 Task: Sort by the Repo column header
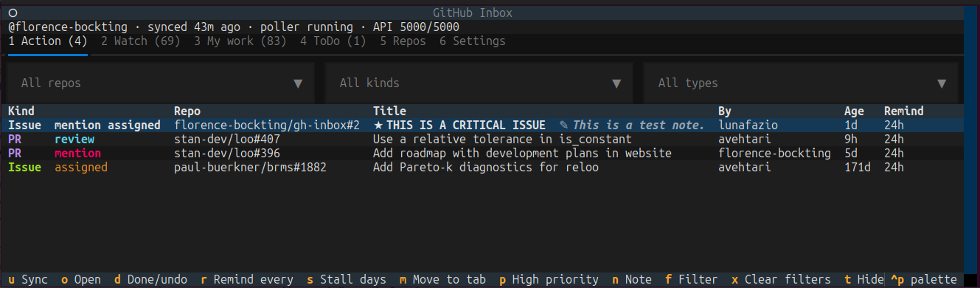(x=187, y=112)
